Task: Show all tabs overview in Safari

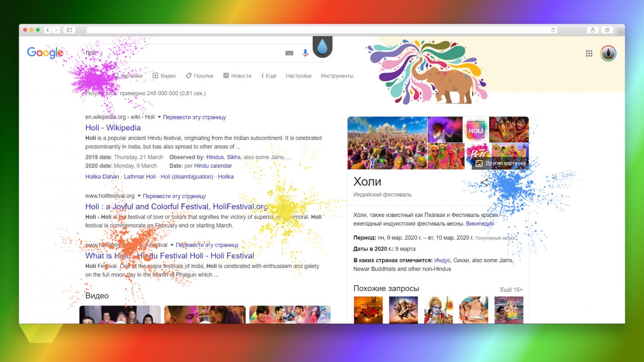Action: pos(607,30)
